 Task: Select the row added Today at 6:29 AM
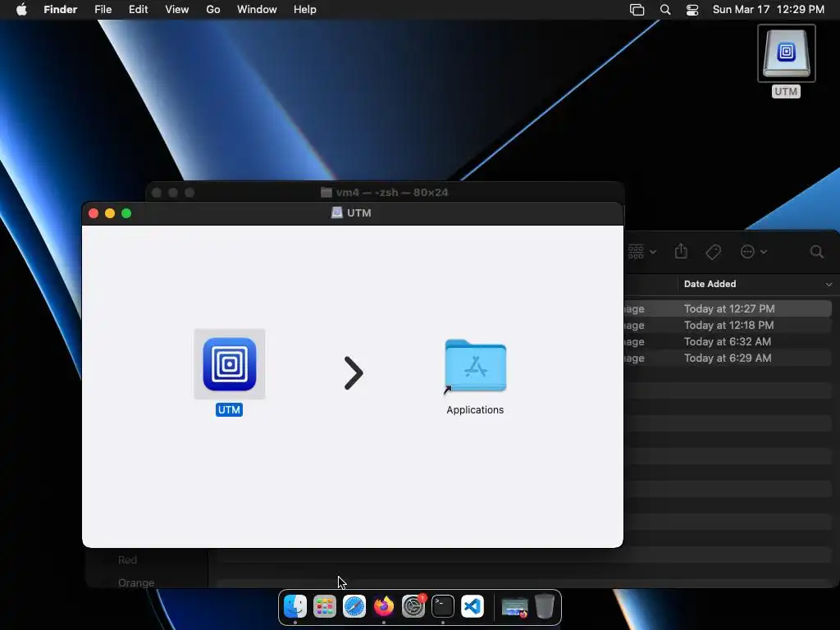tap(728, 358)
